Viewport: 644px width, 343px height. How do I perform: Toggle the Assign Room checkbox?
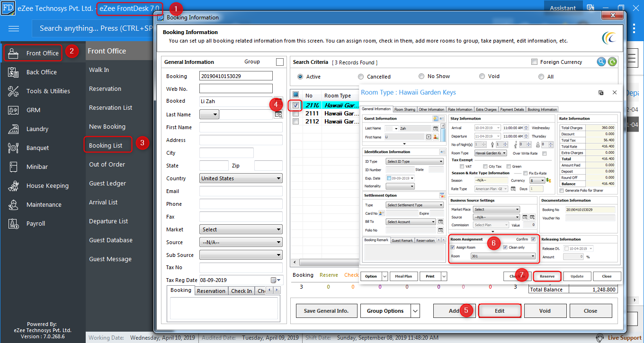click(x=453, y=247)
